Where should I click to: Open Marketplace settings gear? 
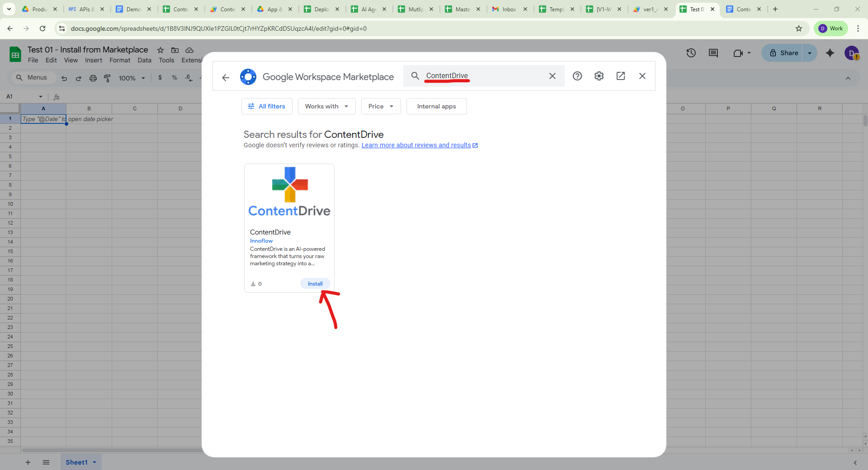point(599,76)
